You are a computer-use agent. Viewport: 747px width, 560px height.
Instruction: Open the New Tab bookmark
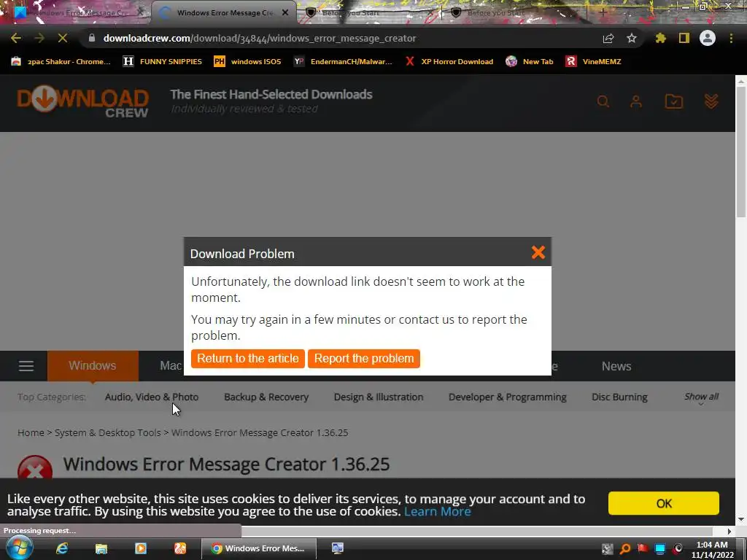pos(530,61)
